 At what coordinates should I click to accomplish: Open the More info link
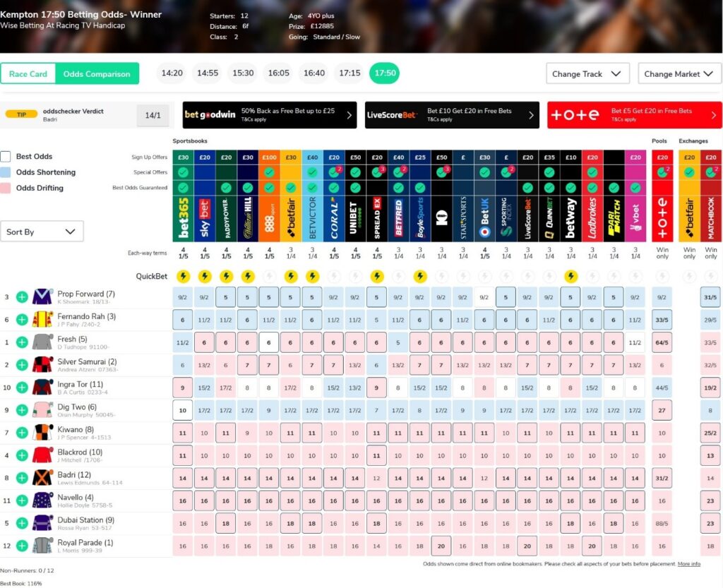689,563
